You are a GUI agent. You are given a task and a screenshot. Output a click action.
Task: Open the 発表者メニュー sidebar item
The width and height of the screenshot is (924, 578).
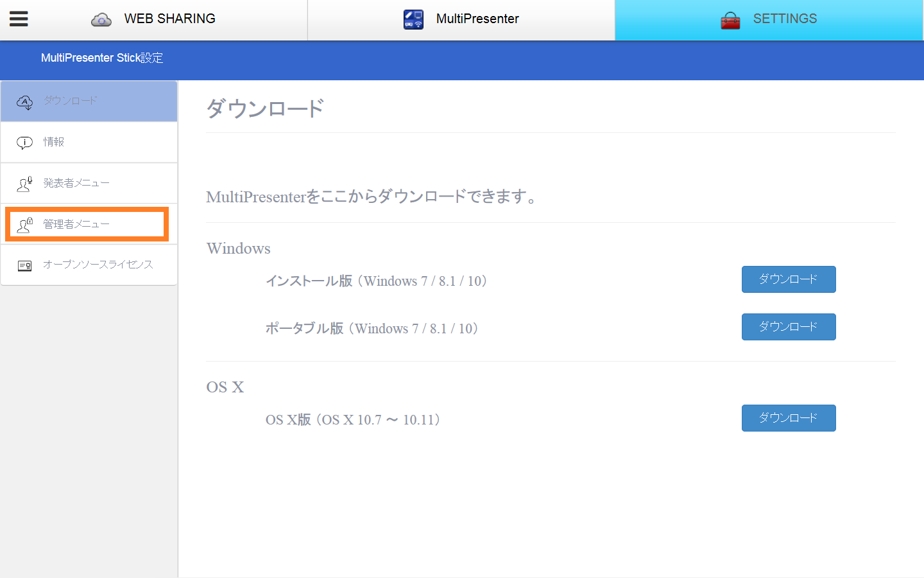(89, 183)
